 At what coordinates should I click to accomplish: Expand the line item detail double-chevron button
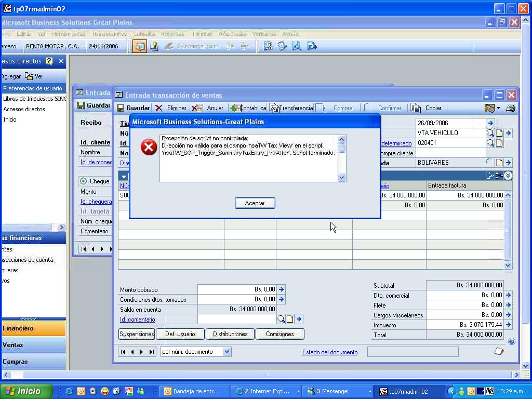[508, 176]
